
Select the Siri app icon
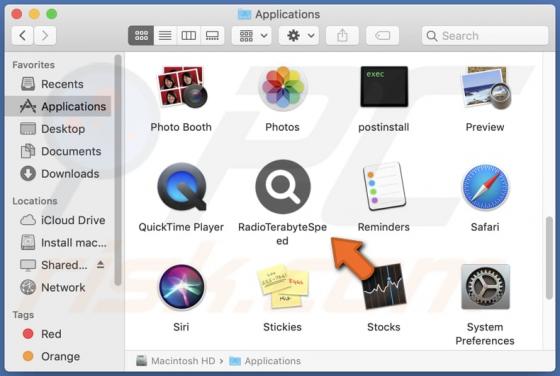pyautogui.click(x=181, y=287)
